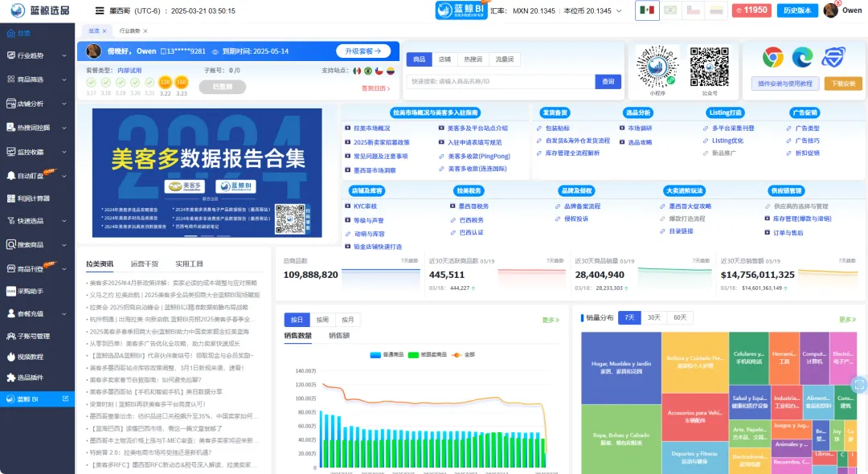This screenshot has width=868, height=474.
Task: Close the 行业趋势 tab
Action: (x=145, y=31)
